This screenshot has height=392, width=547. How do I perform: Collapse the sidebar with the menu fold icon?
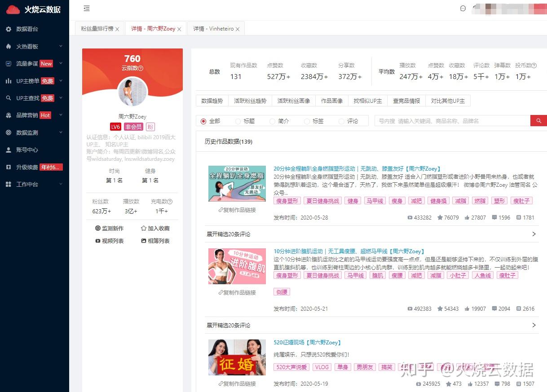pyautogui.click(x=87, y=8)
